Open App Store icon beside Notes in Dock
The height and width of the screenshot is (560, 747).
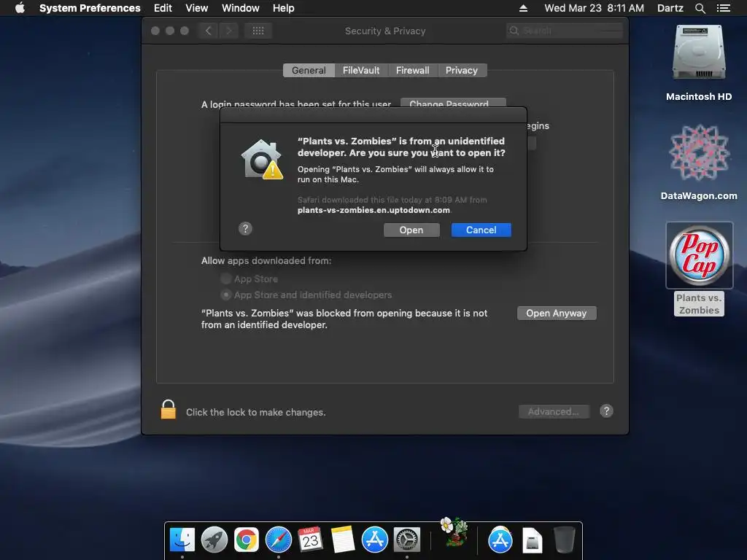pos(374,540)
